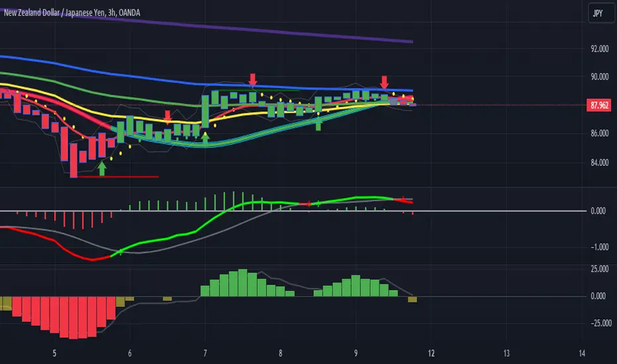Viewport: 617px width, 364px height.
Task: Click the 25.000 histogram axis label
Action: point(599,269)
